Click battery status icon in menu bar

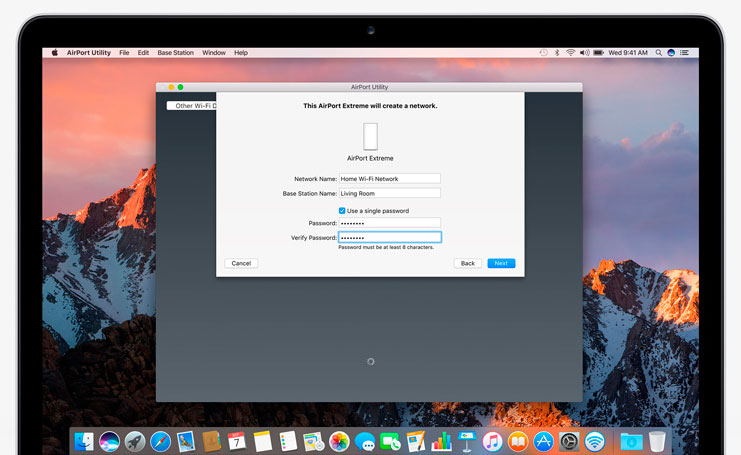point(598,52)
